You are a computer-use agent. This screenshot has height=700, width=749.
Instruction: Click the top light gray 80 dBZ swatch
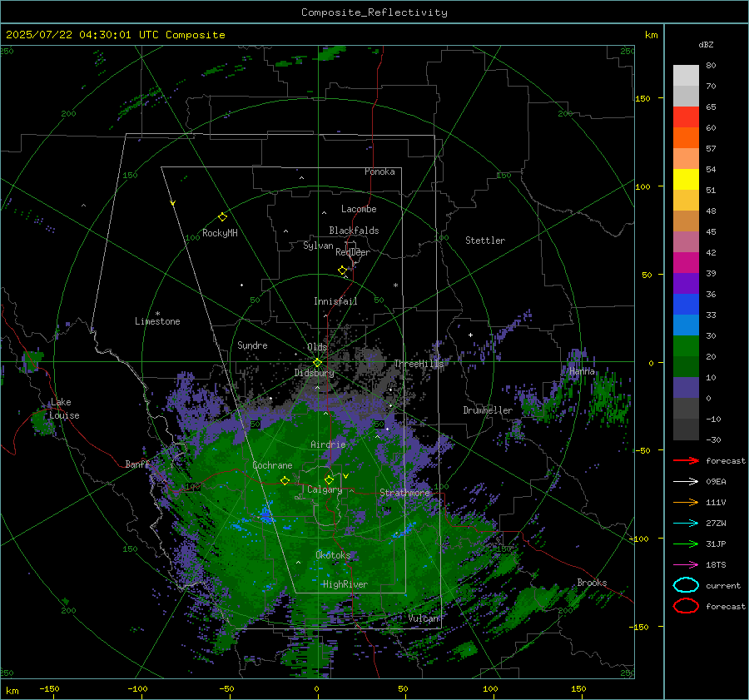click(686, 76)
